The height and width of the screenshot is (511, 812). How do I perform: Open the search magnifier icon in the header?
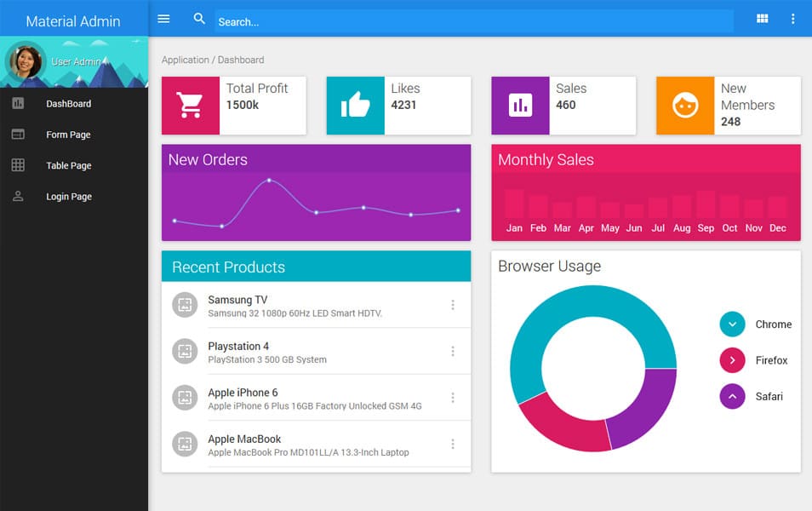[199, 17]
